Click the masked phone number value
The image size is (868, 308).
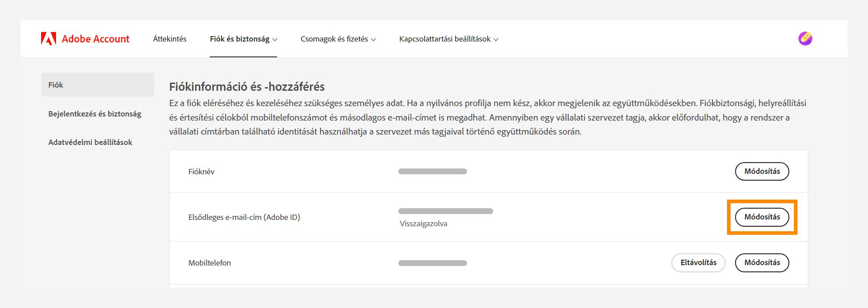click(432, 262)
